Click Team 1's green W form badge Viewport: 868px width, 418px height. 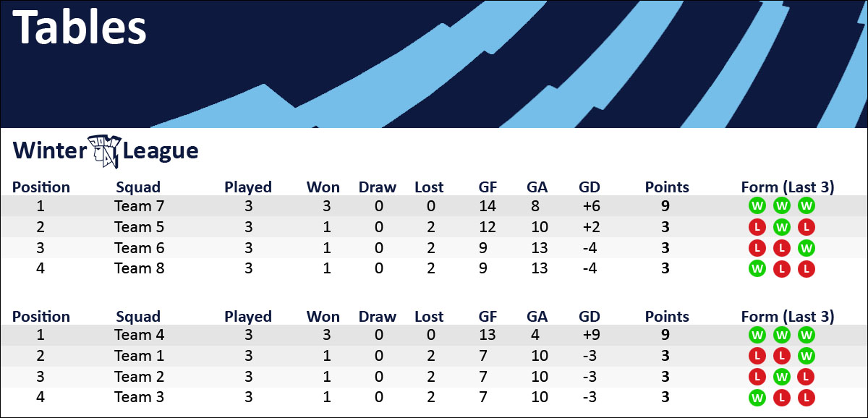[807, 356]
